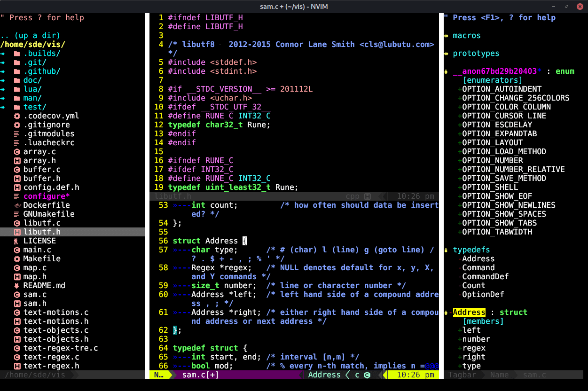The width and height of the screenshot is (588, 391).
Task: Click folder icon beside lua/
Action: coord(17,89)
